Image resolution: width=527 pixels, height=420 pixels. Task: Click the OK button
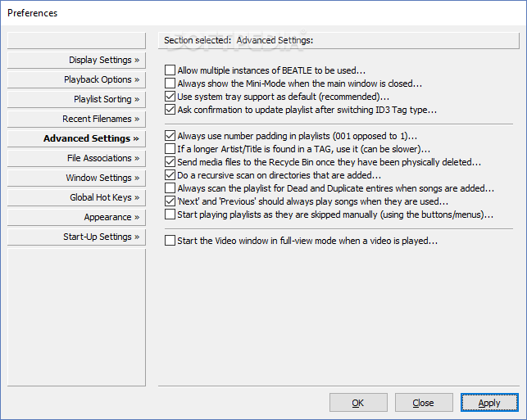358,403
